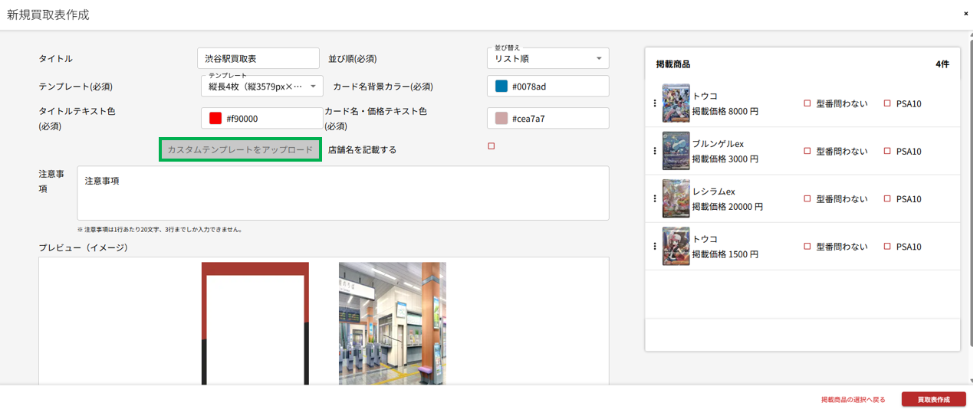The width and height of the screenshot is (980, 419).
Task: Click the 掲載価格 8000 円 text
Action: (725, 112)
